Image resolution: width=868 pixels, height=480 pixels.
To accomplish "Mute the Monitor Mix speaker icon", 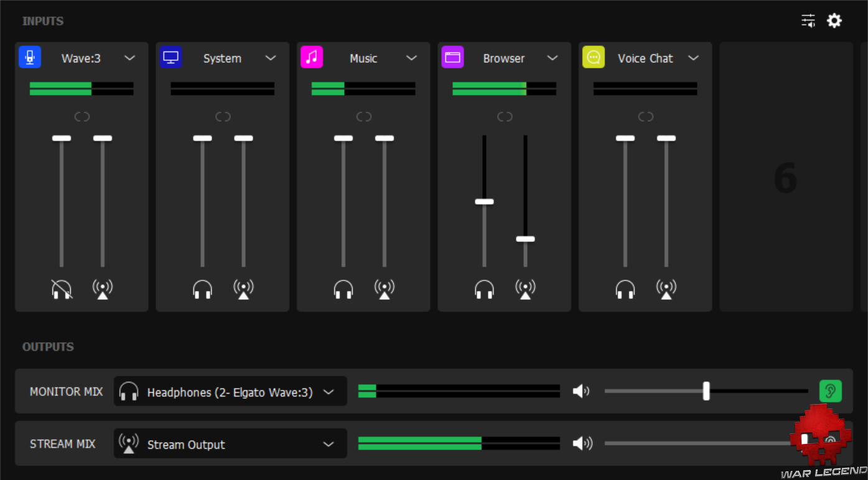I will coord(581,391).
